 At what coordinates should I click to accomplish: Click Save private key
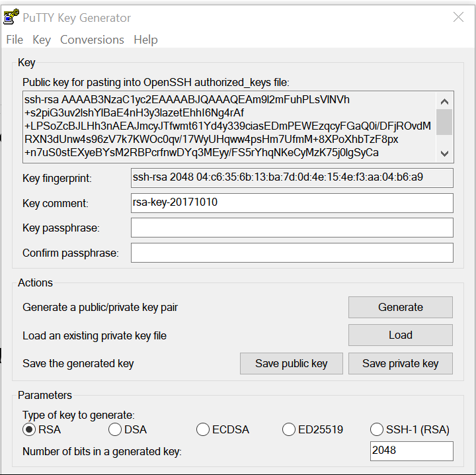coord(401,363)
